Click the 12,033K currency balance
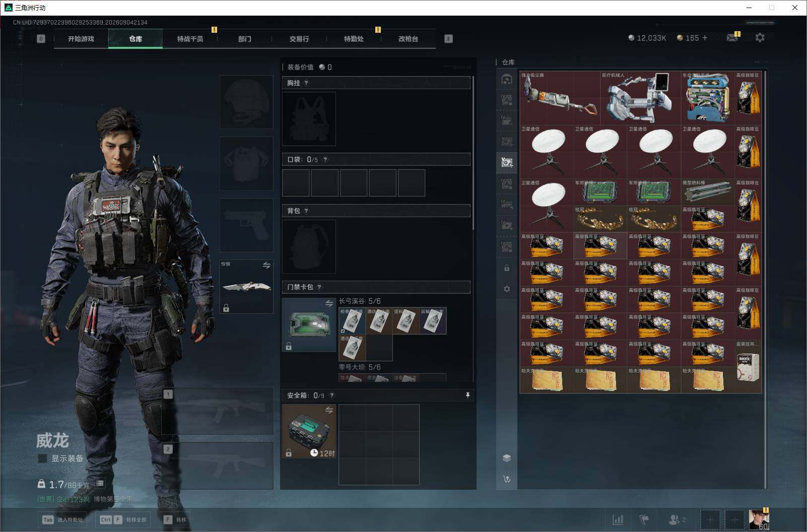807x532 pixels. (647, 38)
